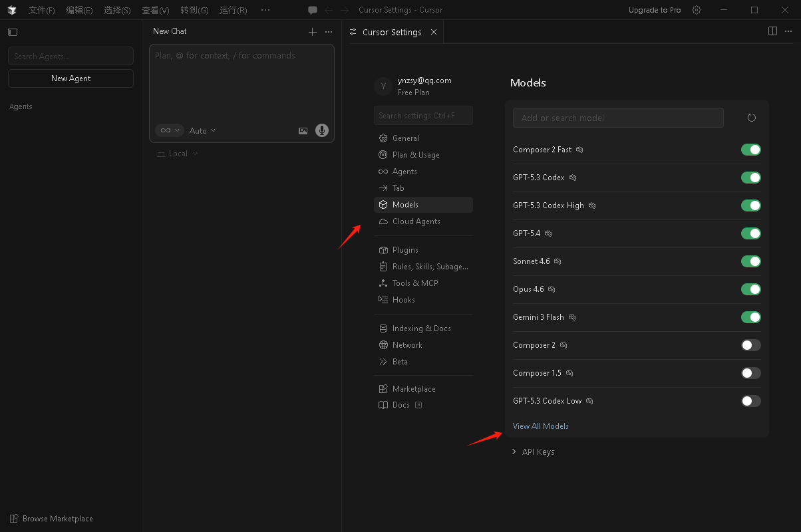Image resolution: width=801 pixels, height=532 pixels.
Task: Enable the Composer 1.5 model
Action: [750, 373]
